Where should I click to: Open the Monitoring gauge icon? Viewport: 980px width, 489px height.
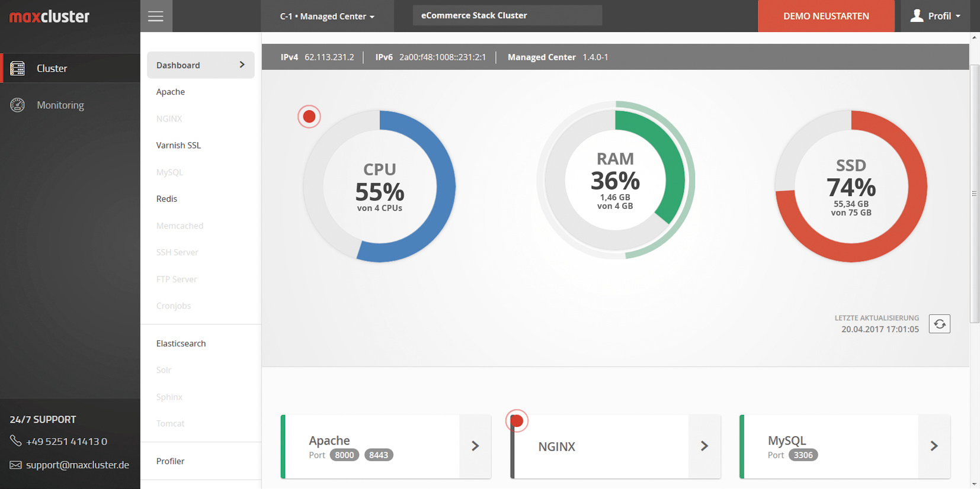(18, 105)
